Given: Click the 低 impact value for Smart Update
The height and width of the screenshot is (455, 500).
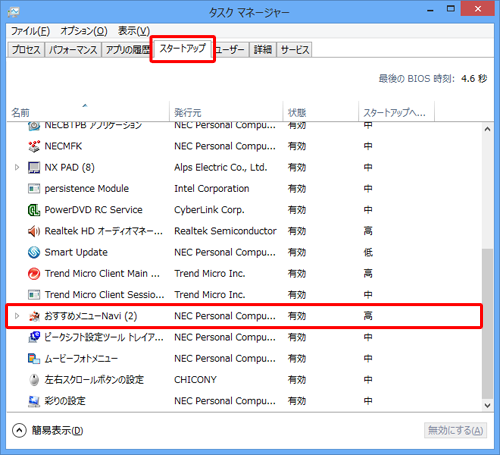Looking at the screenshot, I should pyautogui.click(x=368, y=252).
